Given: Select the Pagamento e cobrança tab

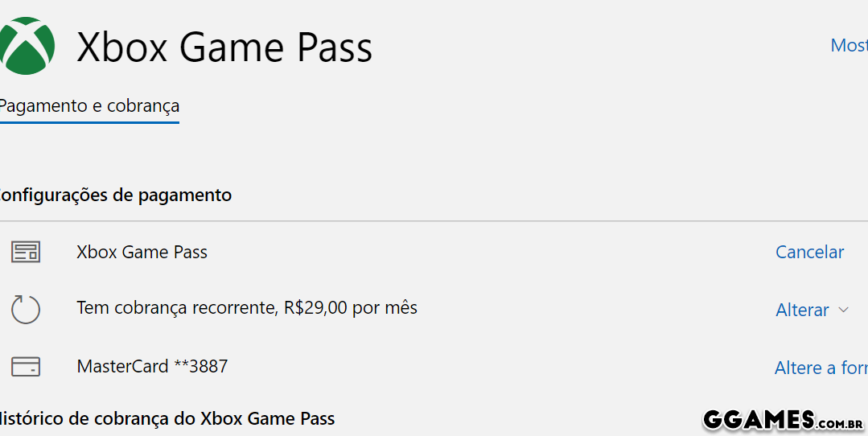Looking at the screenshot, I should coord(88,106).
